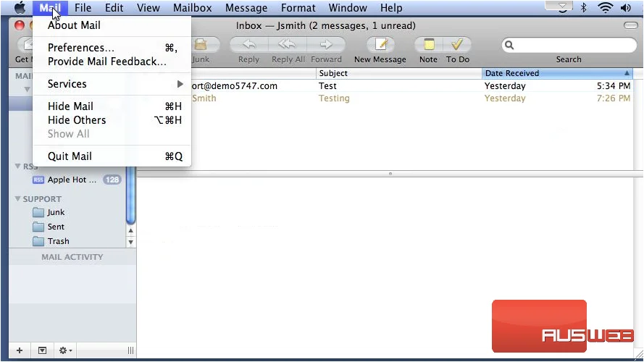Viewport: 644px width, 362px height.
Task: Click the sidebar scrollbar down arrow
Action: pyautogui.click(x=130, y=242)
